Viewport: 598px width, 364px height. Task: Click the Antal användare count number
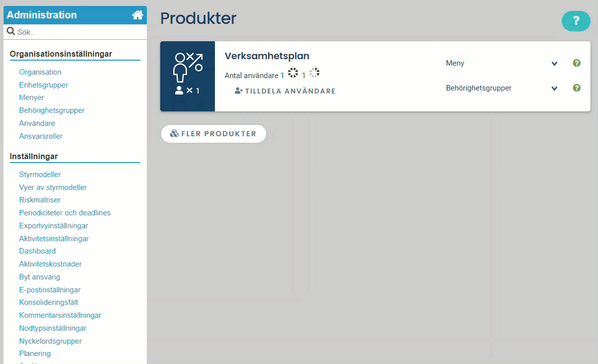(282, 75)
